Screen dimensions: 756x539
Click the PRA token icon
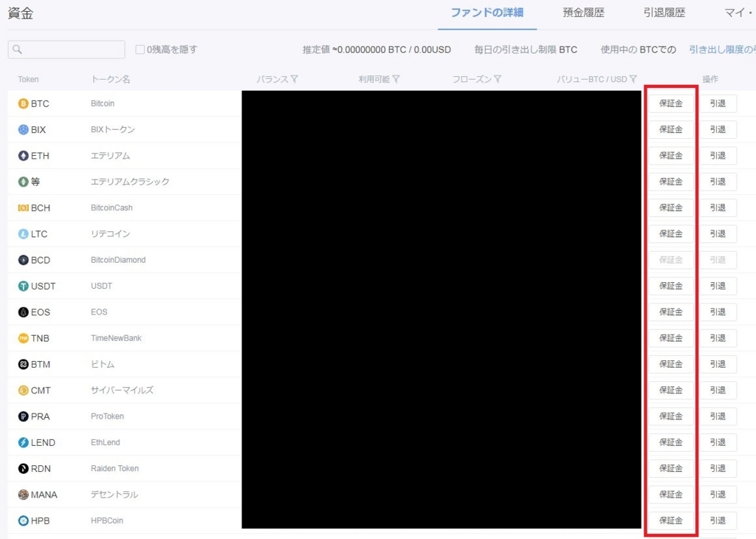click(23, 416)
